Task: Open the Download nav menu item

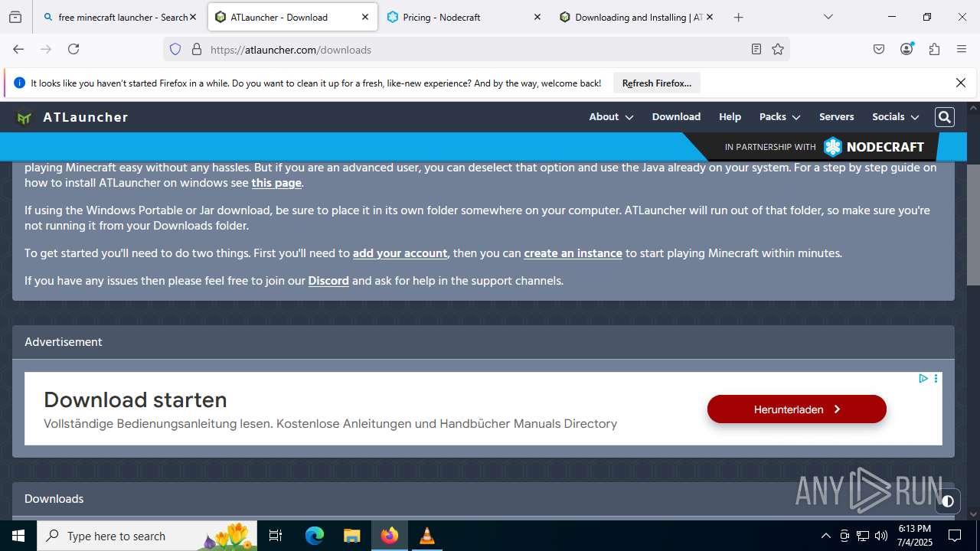Action: 676,117
